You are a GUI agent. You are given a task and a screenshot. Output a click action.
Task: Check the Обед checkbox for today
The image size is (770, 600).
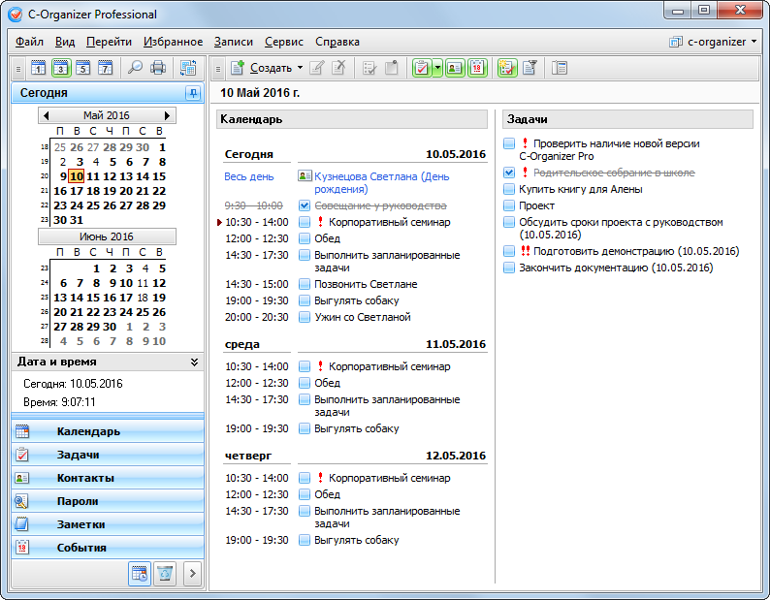pos(305,238)
